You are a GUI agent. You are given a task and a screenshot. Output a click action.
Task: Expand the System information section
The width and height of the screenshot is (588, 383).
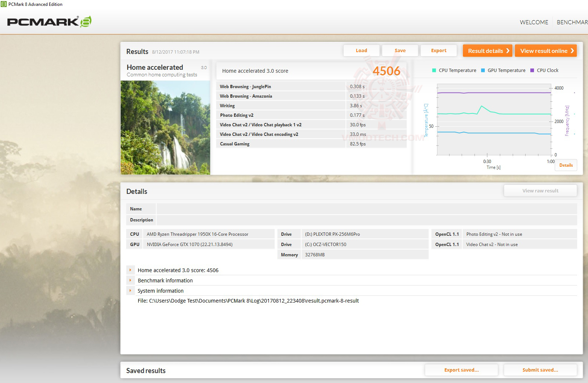[x=130, y=290]
